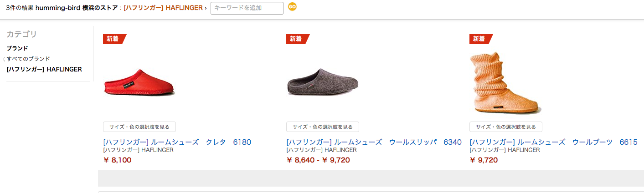View size and color options for boots 6615

[506, 127]
